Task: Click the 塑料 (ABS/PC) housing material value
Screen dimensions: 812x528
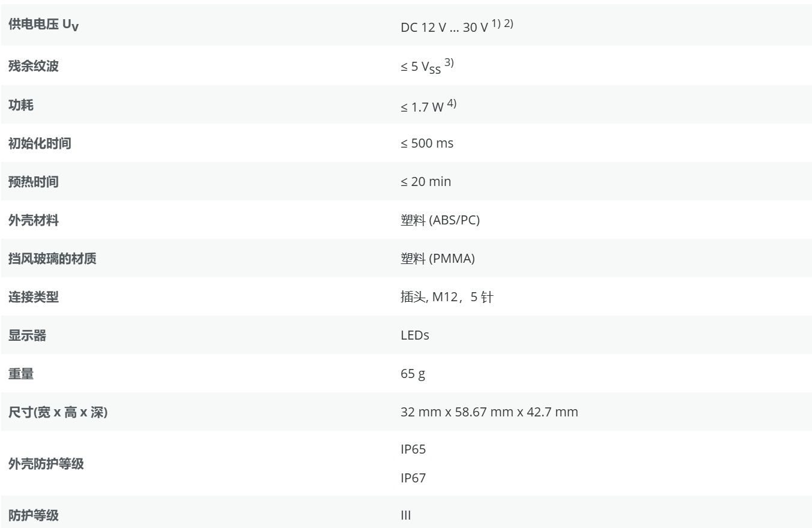Action: coord(440,220)
